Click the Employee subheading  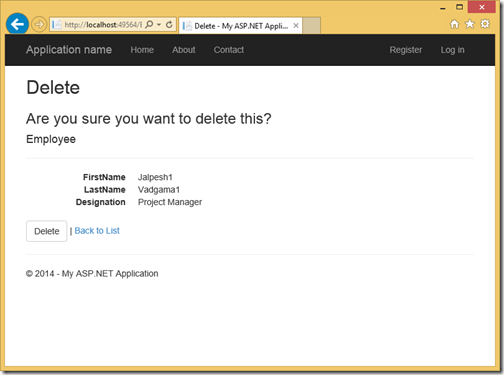(x=51, y=139)
